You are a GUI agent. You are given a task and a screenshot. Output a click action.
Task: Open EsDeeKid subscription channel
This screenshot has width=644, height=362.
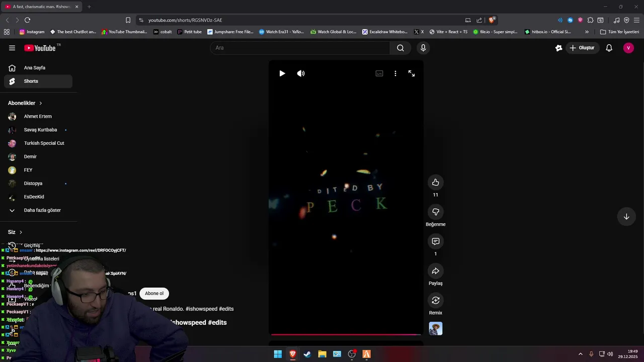(38, 197)
